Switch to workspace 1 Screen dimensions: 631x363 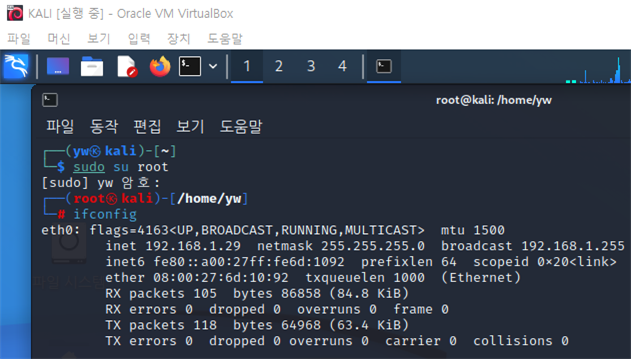click(247, 66)
